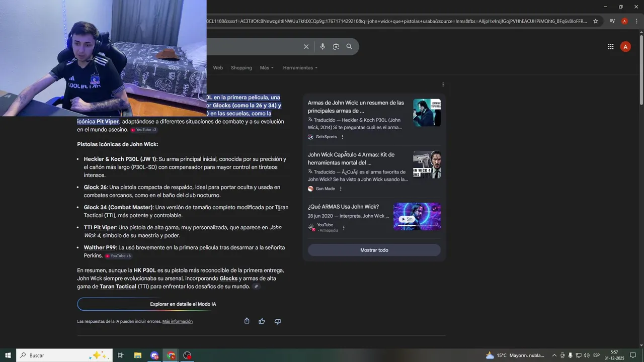This screenshot has width=644, height=362.
Task: Open more options for GritrSports result
Action: 343,137
